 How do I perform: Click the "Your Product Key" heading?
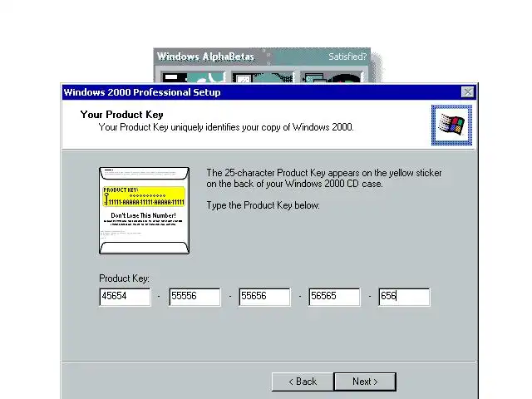[122, 115]
